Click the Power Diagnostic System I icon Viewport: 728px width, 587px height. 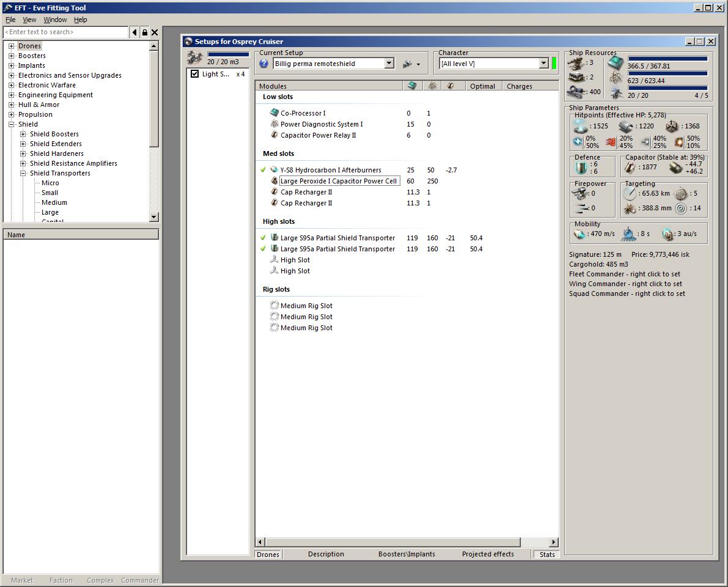pyautogui.click(x=274, y=124)
